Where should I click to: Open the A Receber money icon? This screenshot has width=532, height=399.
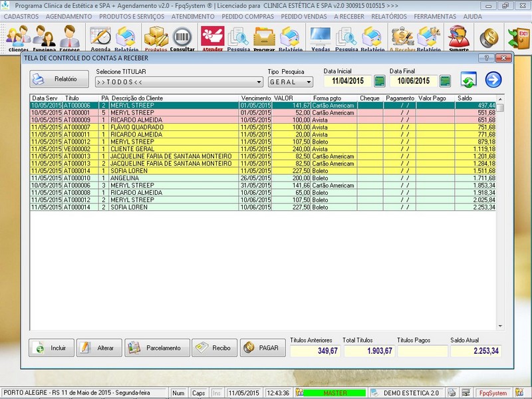pyautogui.click(x=402, y=38)
